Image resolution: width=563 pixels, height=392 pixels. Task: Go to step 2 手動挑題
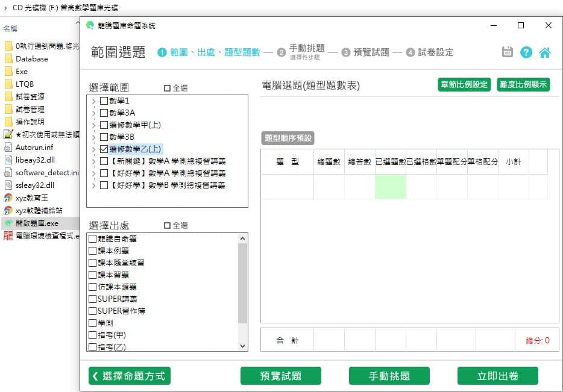pos(301,52)
